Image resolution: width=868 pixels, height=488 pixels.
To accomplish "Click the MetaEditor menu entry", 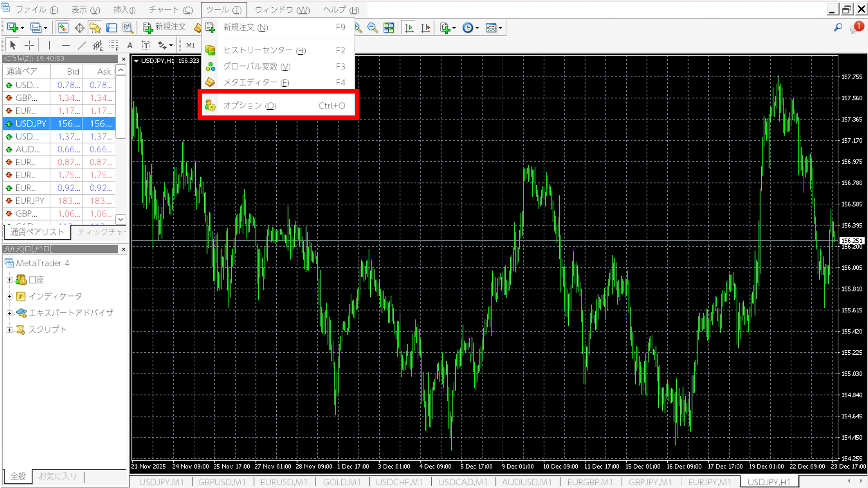I will [256, 82].
